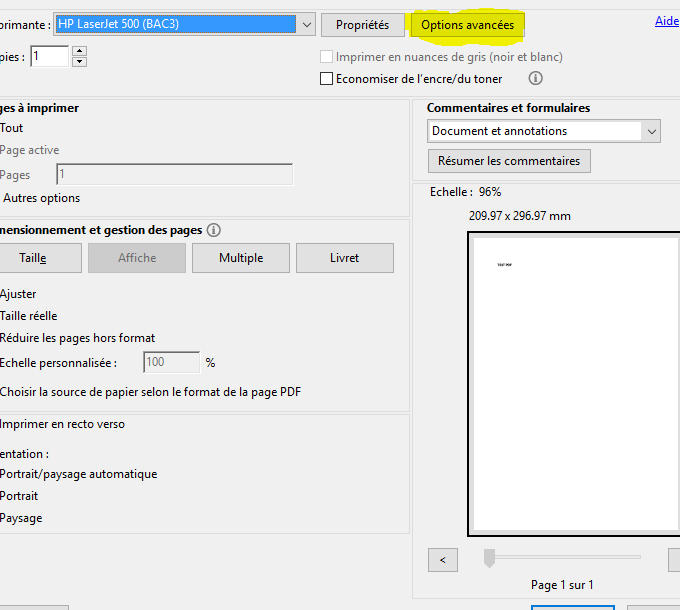Toggle Imprimer en nuances de gris checkbox
Screen dimensions: 680x610
click(x=326, y=57)
